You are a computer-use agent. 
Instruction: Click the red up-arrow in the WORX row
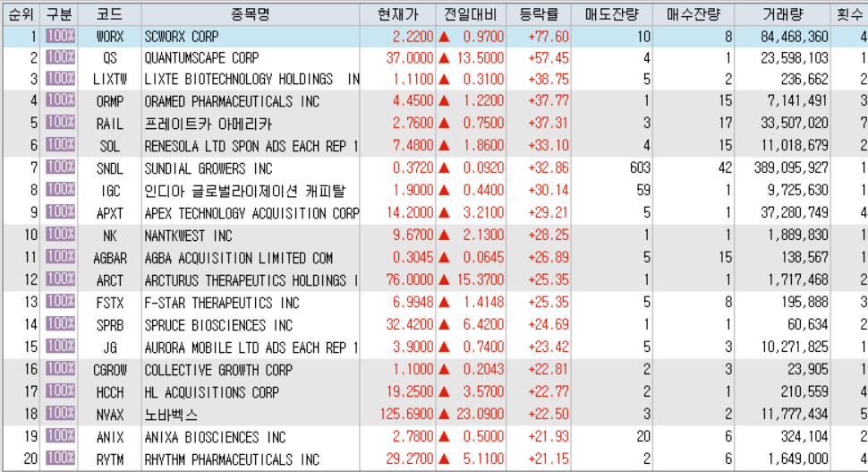click(x=444, y=37)
